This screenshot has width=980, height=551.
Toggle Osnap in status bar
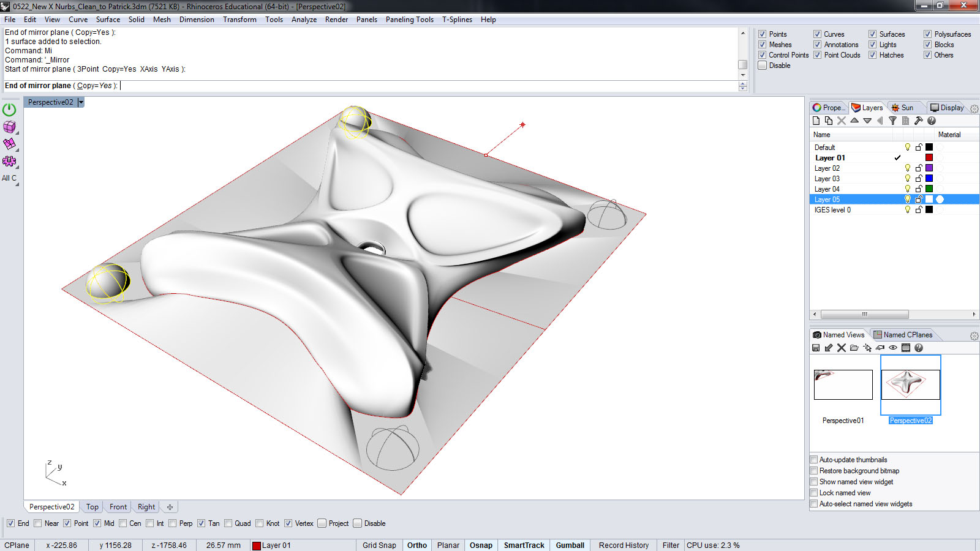coord(481,545)
